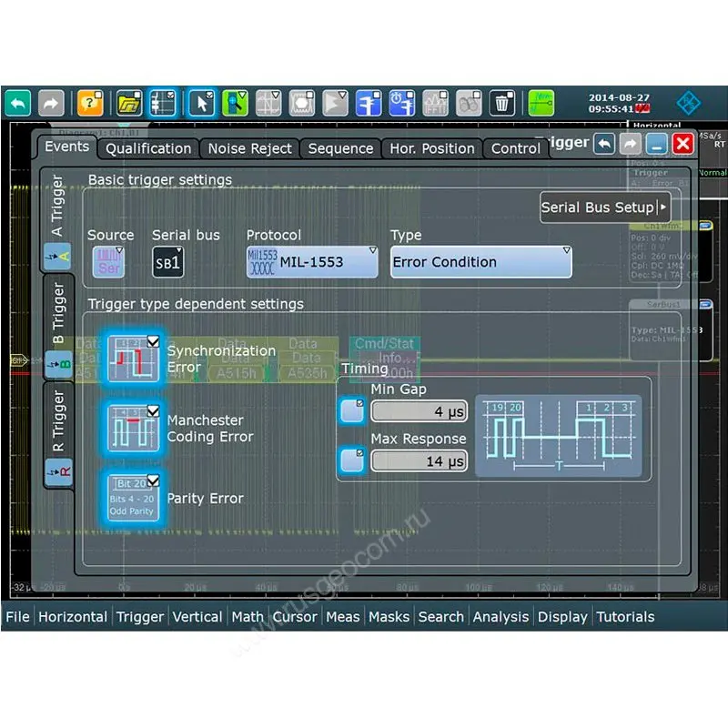728x728 pixels.
Task: Open the Cursor menu in the bottom bar
Action: pyautogui.click(x=295, y=617)
